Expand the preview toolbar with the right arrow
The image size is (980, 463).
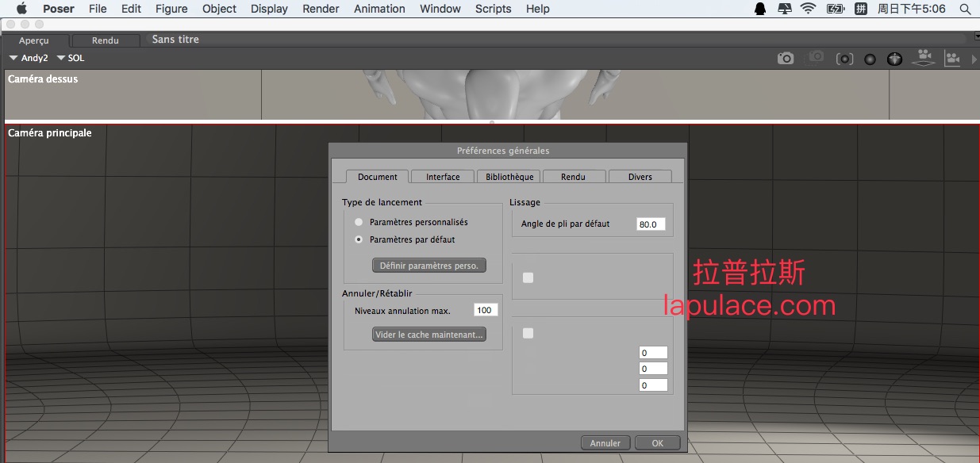point(974,59)
